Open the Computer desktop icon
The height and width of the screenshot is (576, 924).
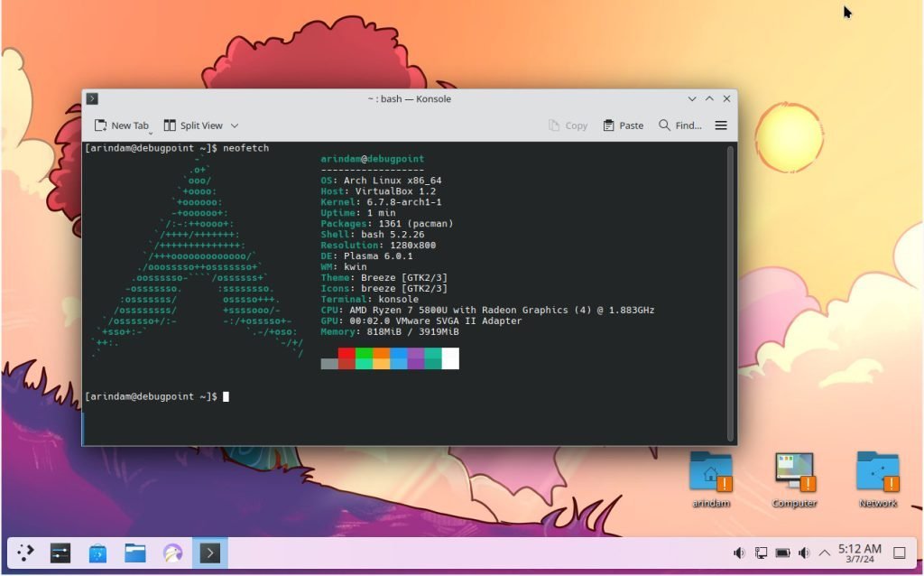click(x=794, y=479)
